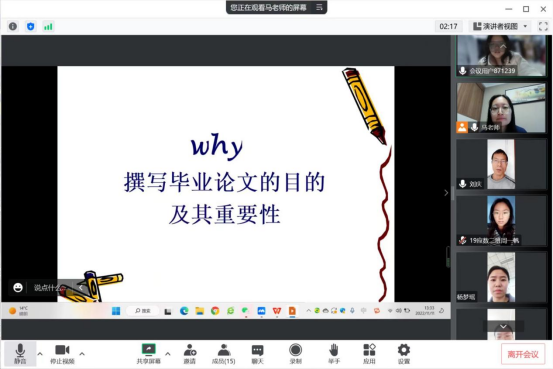Open the Members (15) list
This screenshot has height=369, width=553.
(224, 354)
